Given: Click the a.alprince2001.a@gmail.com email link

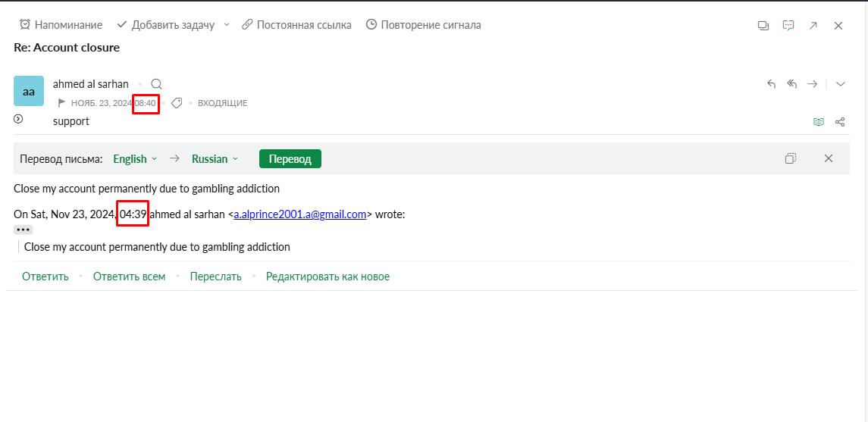Looking at the screenshot, I should pyautogui.click(x=300, y=214).
